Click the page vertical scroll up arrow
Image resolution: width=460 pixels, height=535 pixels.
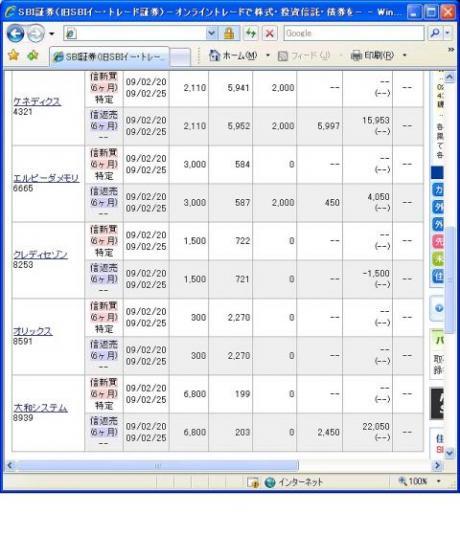click(x=449, y=77)
